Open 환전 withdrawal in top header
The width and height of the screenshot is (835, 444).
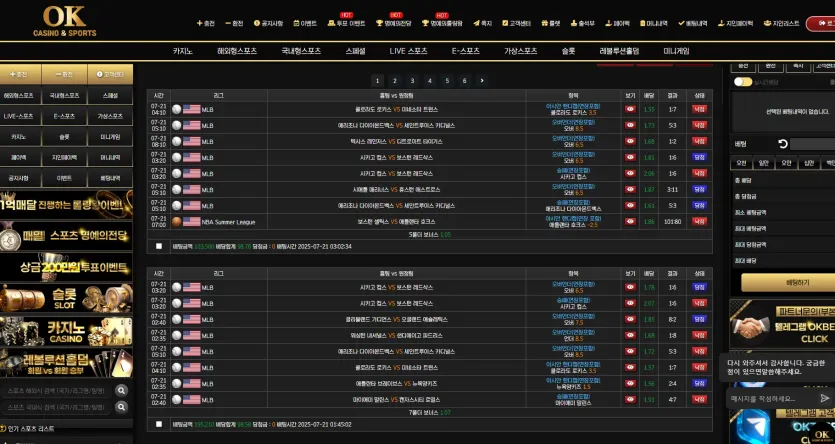(234, 23)
